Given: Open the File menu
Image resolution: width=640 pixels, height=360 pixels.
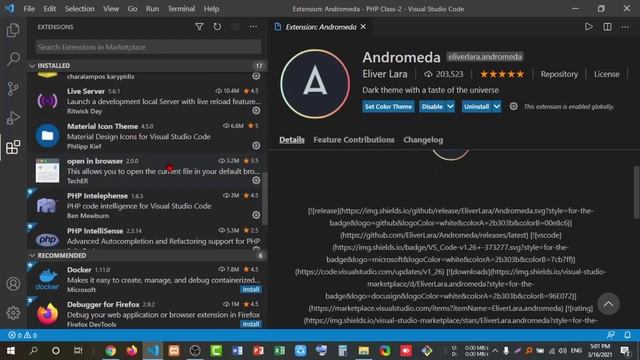Looking at the screenshot, I should tap(29, 9).
